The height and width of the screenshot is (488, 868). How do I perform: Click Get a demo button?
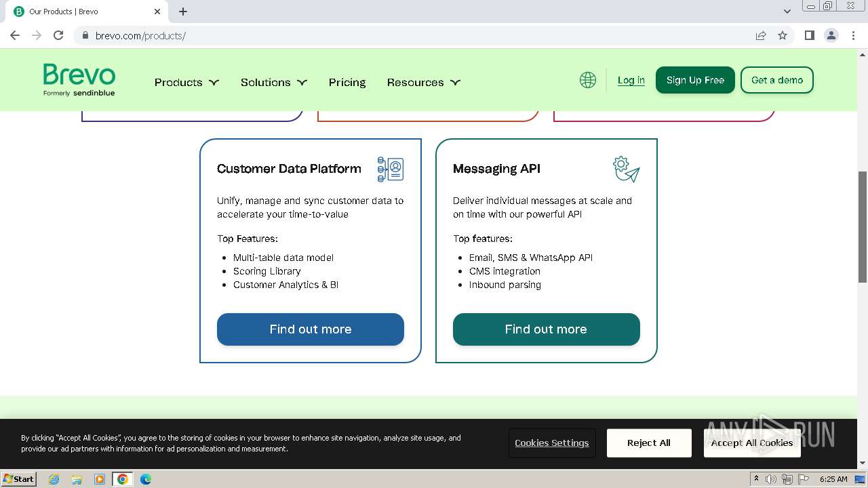(x=777, y=80)
